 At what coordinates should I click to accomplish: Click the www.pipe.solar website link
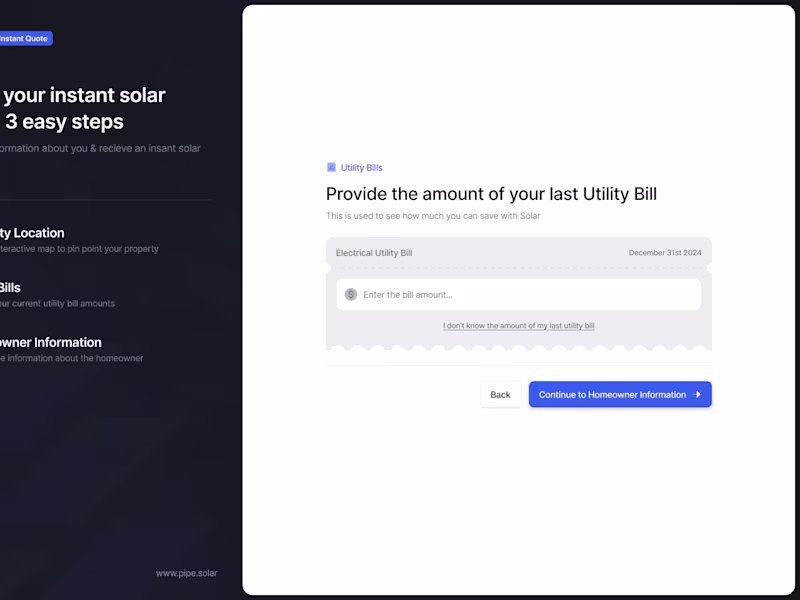pyautogui.click(x=186, y=573)
